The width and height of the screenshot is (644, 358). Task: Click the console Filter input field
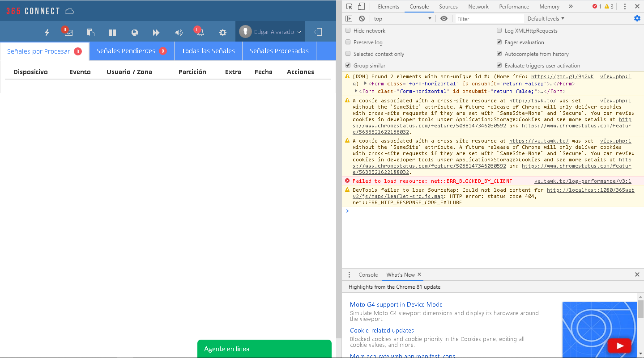(490, 19)
